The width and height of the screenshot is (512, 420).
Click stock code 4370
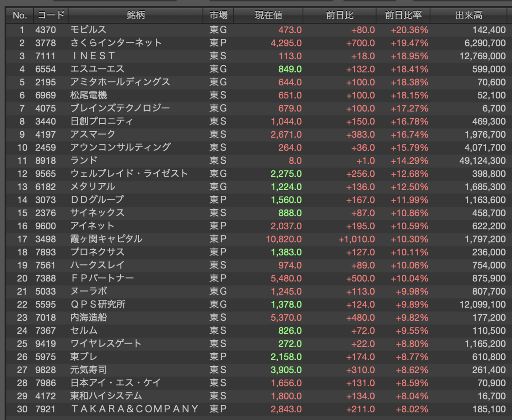pos(45,30)
